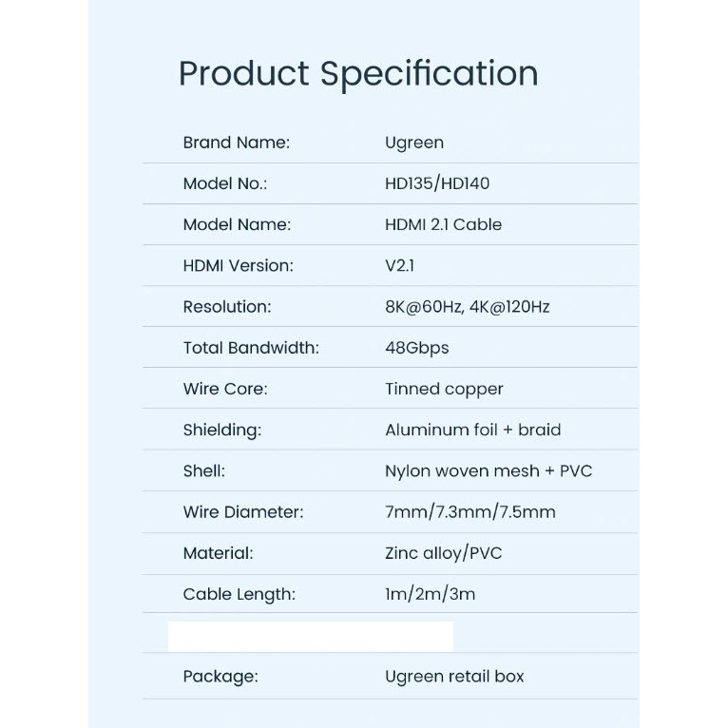This screenshot has height=728, width=728.
Task: Click the Brand Name label
Action: [236, 143]
